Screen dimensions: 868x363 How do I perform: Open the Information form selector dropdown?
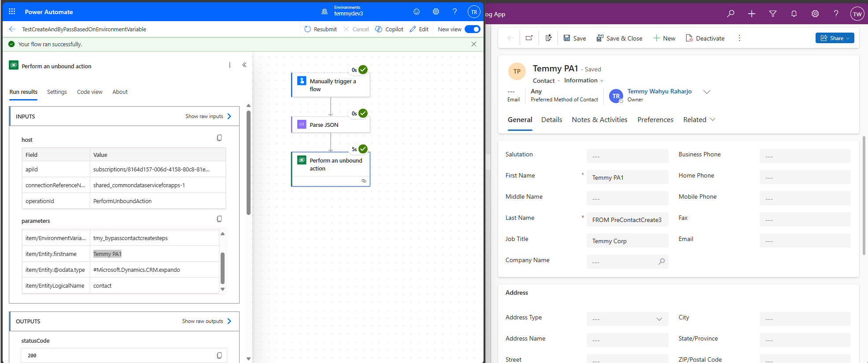pyautogui.click(x=584, y=80)
